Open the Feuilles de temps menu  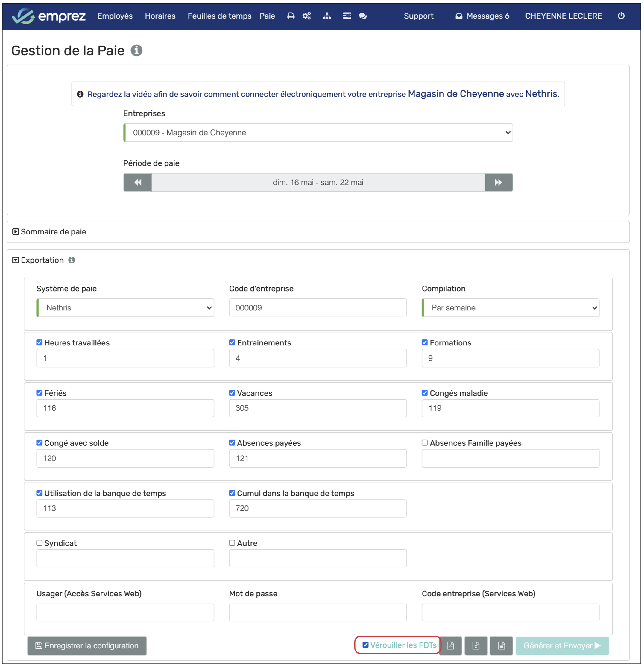pyautogui.click(x=219, y=16)
